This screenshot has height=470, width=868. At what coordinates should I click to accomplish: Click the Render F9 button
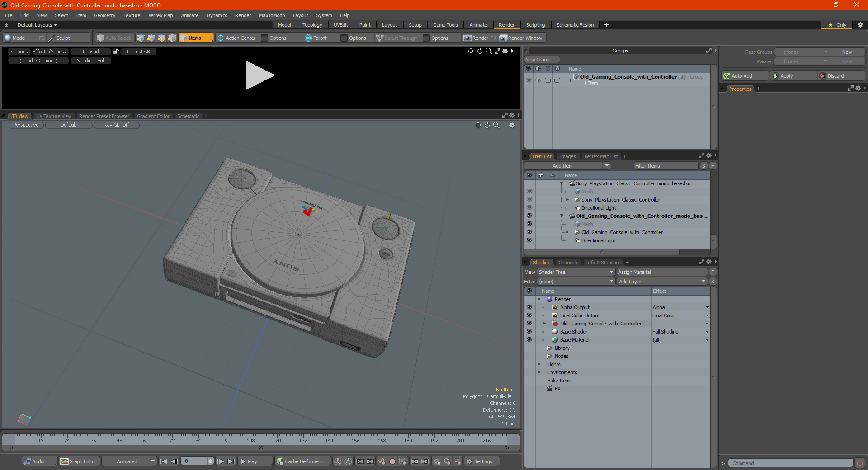(x=480, y=38)
